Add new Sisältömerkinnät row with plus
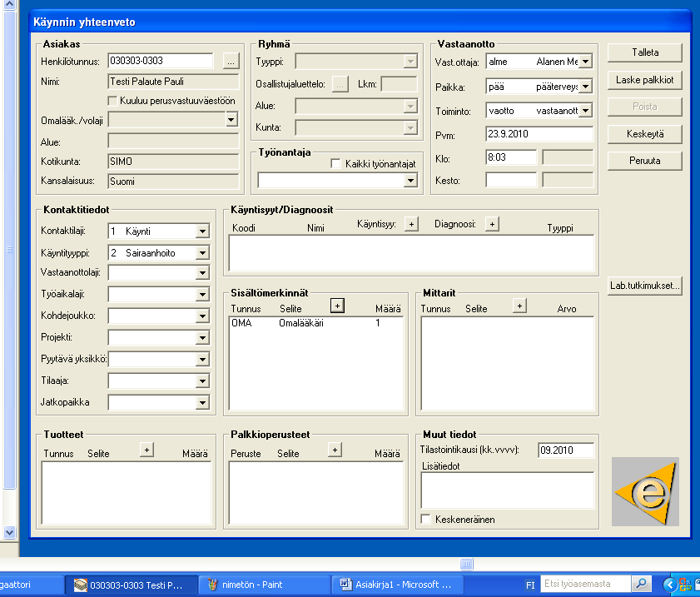The image size is (700, 597). (x=337, y=306)
